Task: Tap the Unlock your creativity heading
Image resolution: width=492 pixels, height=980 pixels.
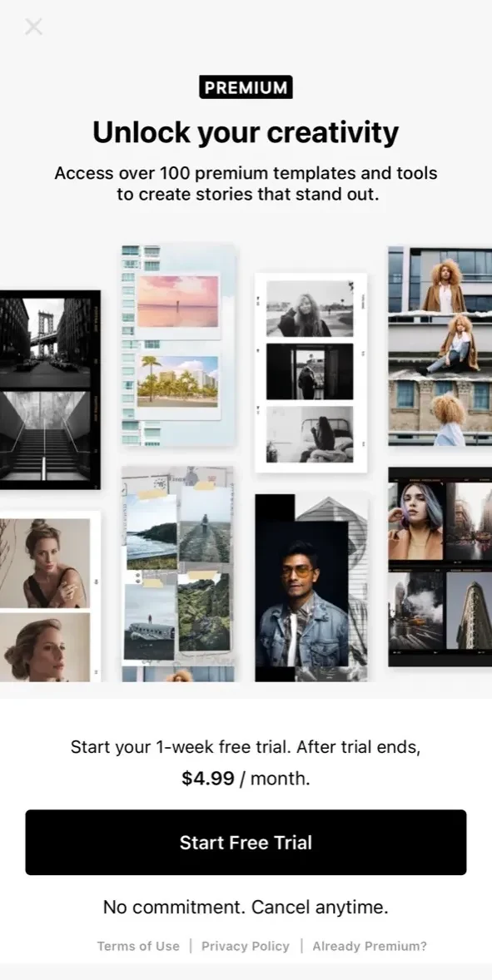Action: tap(246, 132)
